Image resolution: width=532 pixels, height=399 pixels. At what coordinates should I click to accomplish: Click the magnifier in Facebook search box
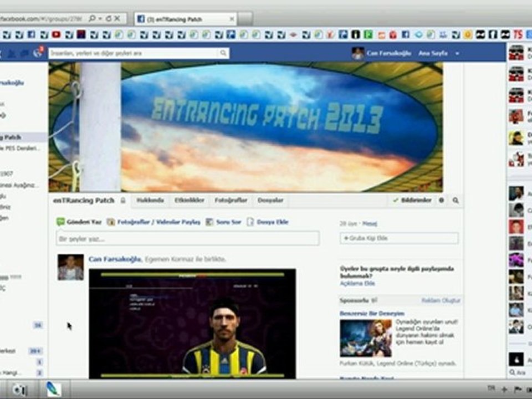[x=223, y=53]
